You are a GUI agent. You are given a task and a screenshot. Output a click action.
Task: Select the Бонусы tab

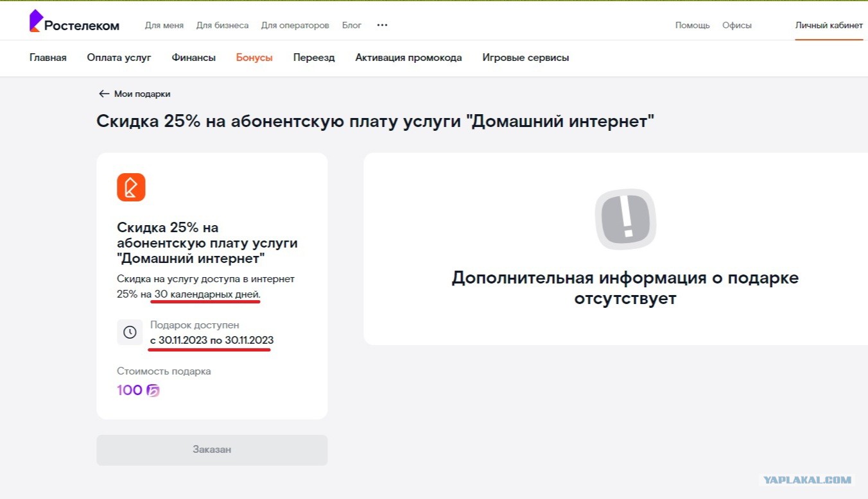pyautogui.click(x=254, y=58)
